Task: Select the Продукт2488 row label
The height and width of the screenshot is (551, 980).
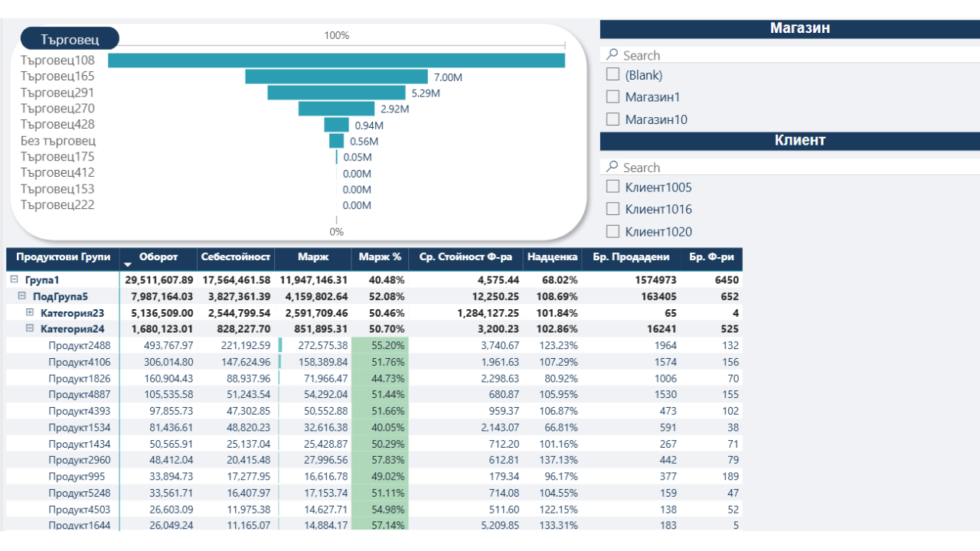Action: (79, 346)
